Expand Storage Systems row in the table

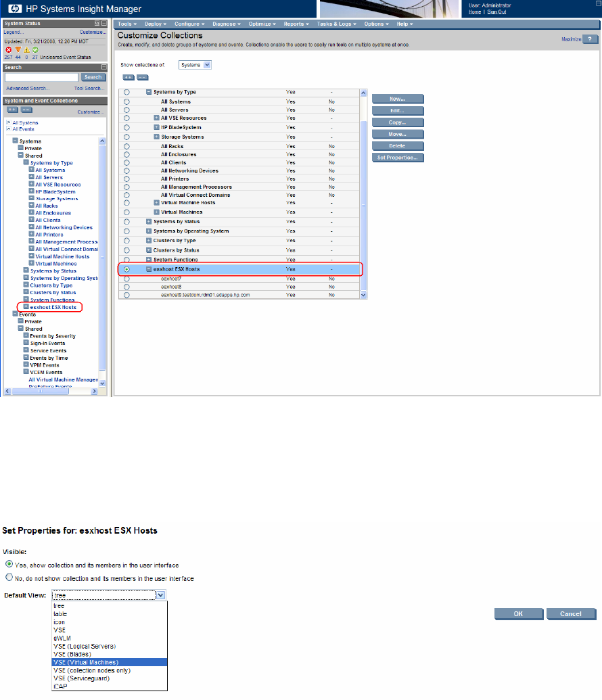[157, 137]
